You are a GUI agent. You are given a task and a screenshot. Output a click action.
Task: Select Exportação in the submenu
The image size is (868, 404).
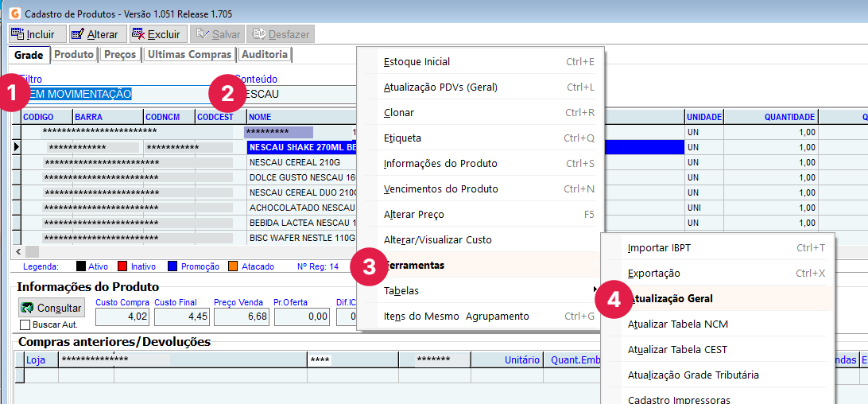(x=717, y=274)
